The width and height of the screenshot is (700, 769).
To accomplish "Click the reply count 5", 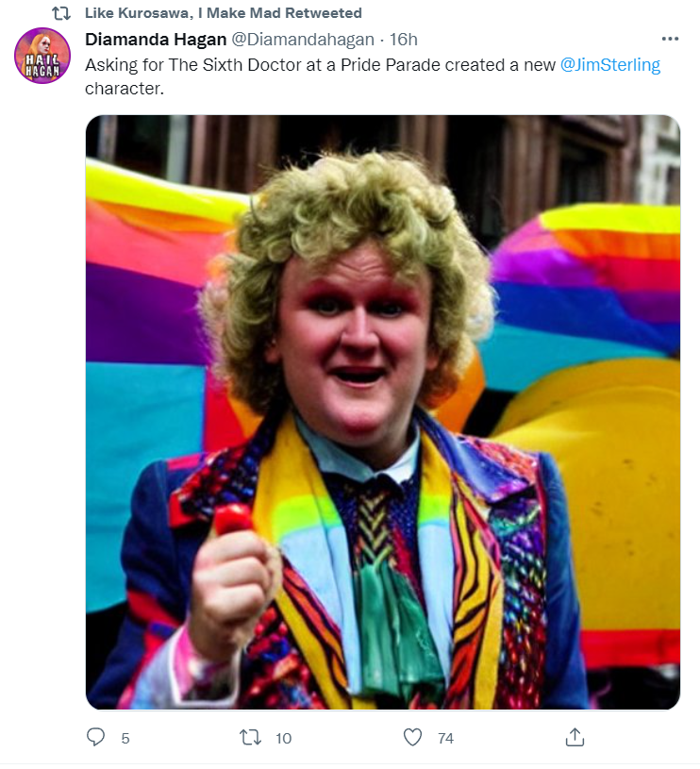I will click(x=125, y=738).
